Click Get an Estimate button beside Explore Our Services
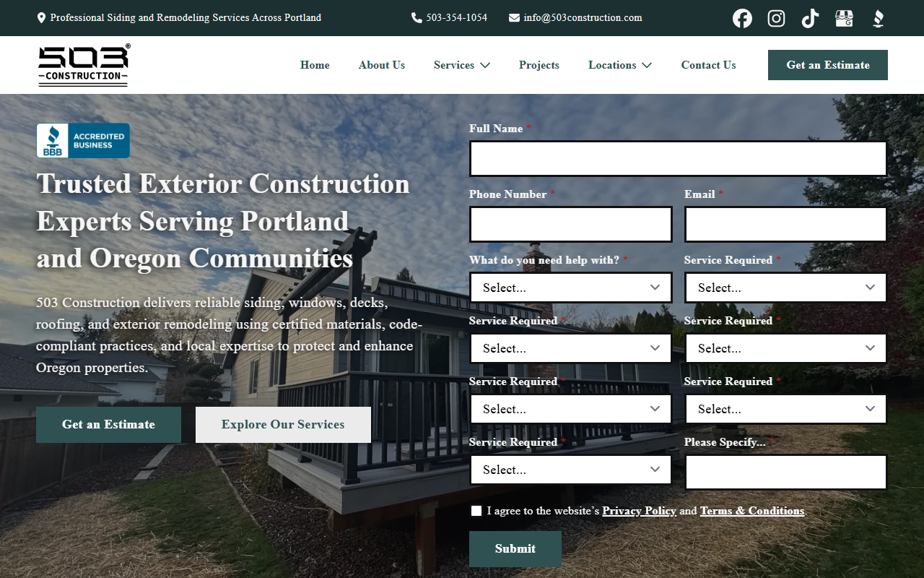 point(108,425)
